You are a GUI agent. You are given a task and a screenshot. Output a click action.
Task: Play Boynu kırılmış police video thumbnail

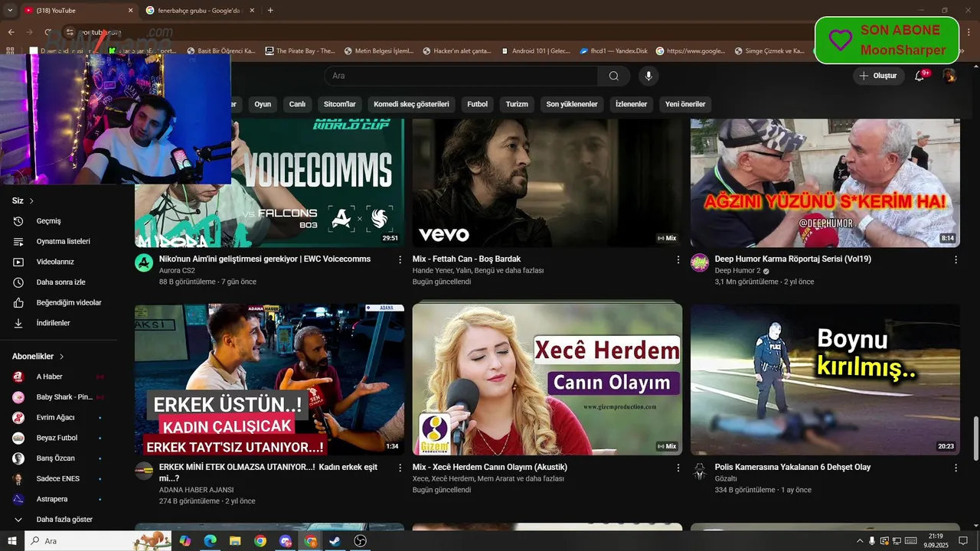825,380
